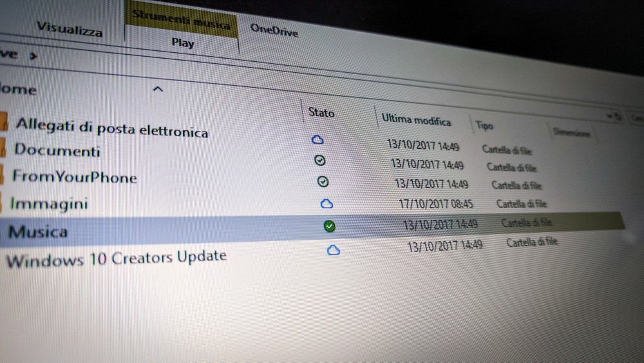
Task: Click the sort chevron above the name column
Action: pos(157,89)
